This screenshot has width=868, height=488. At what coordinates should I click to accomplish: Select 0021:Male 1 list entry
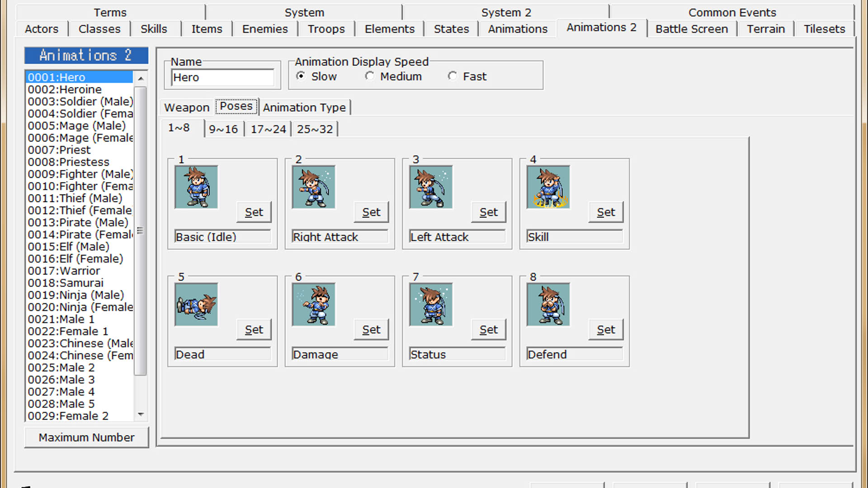click(x=80, y=319)
